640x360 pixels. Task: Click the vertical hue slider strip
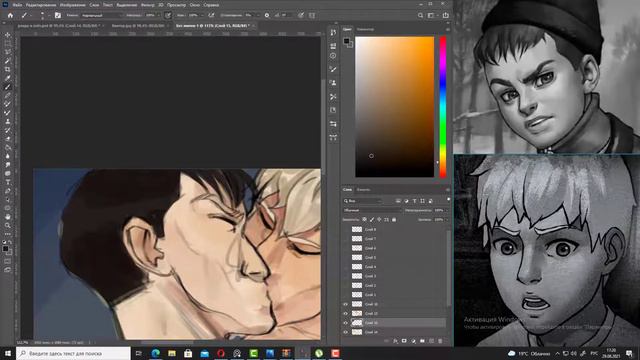pyautogui.click(x=443, y=107)
